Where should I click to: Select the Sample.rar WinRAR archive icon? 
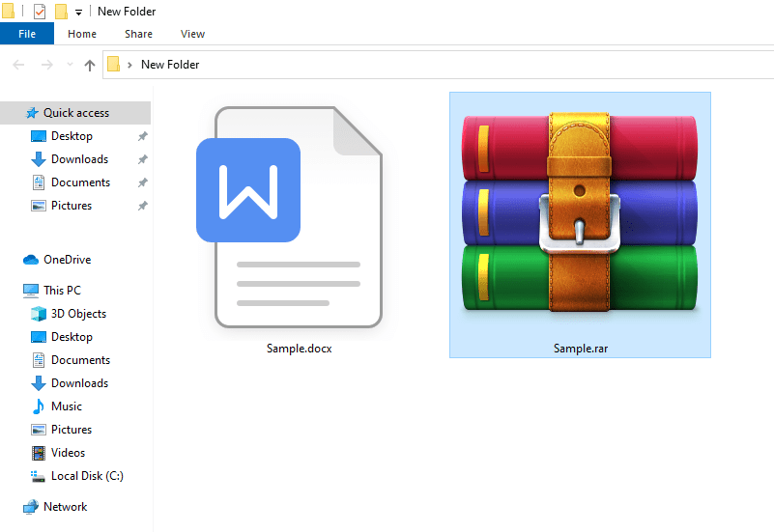pyautogui.click(x=580, y=213)
